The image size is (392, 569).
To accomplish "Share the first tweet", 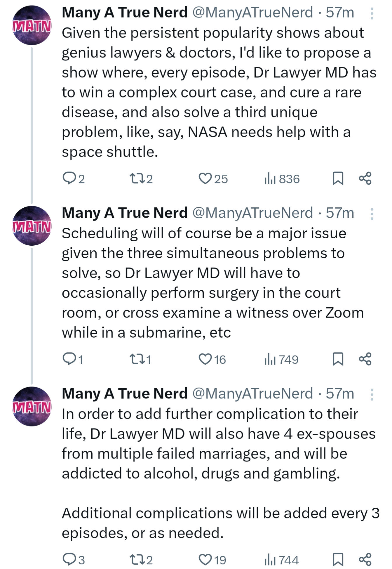I will tap(365, 178).
